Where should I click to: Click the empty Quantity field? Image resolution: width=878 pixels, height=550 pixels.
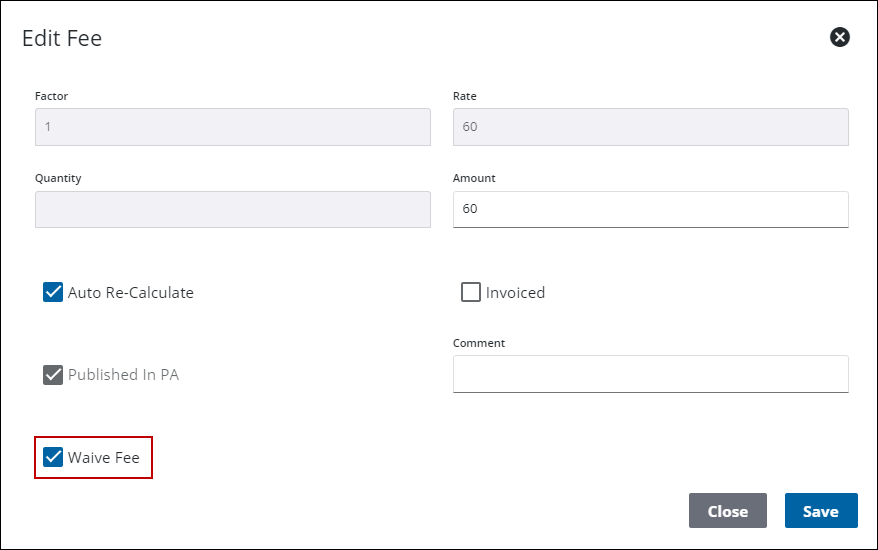(232, 209)
